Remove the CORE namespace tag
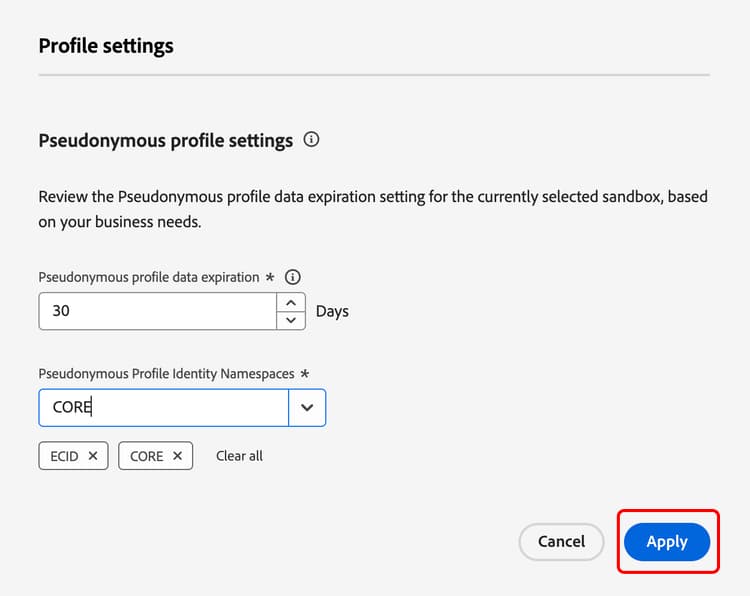Image resolution: width=750 pixels, height=596 pixels. (x=177, y=456)
